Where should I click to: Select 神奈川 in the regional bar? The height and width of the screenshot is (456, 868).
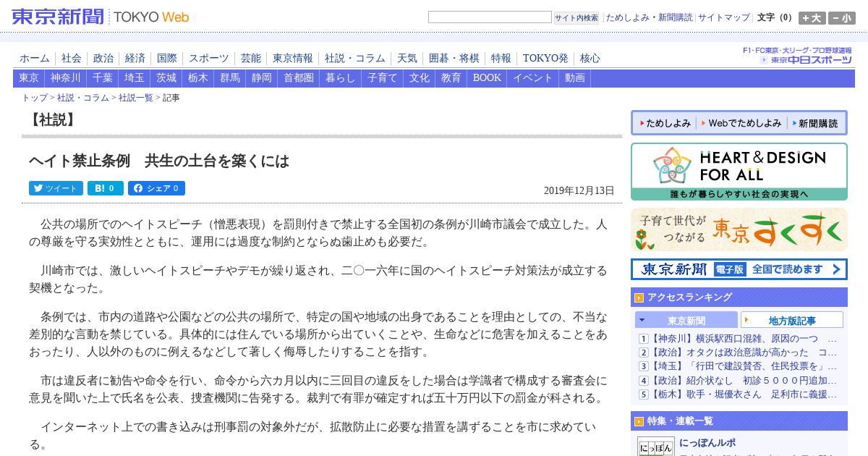tap(66, 78)
